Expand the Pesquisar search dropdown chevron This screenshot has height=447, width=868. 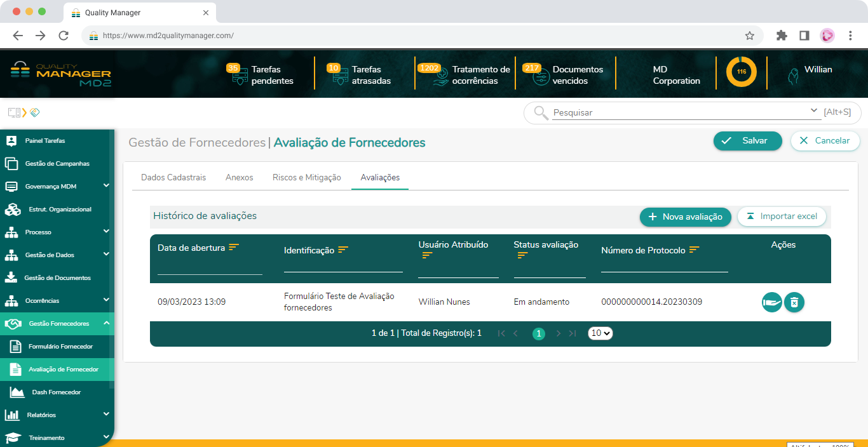click(814, 110)
